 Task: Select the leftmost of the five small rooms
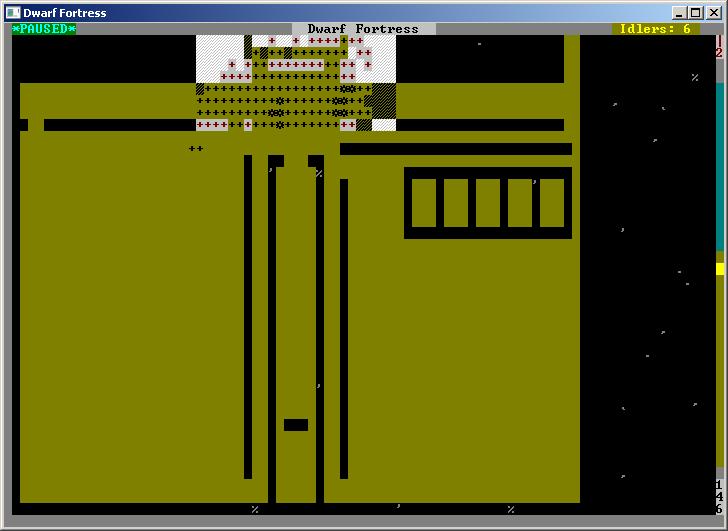coord(424,203)
